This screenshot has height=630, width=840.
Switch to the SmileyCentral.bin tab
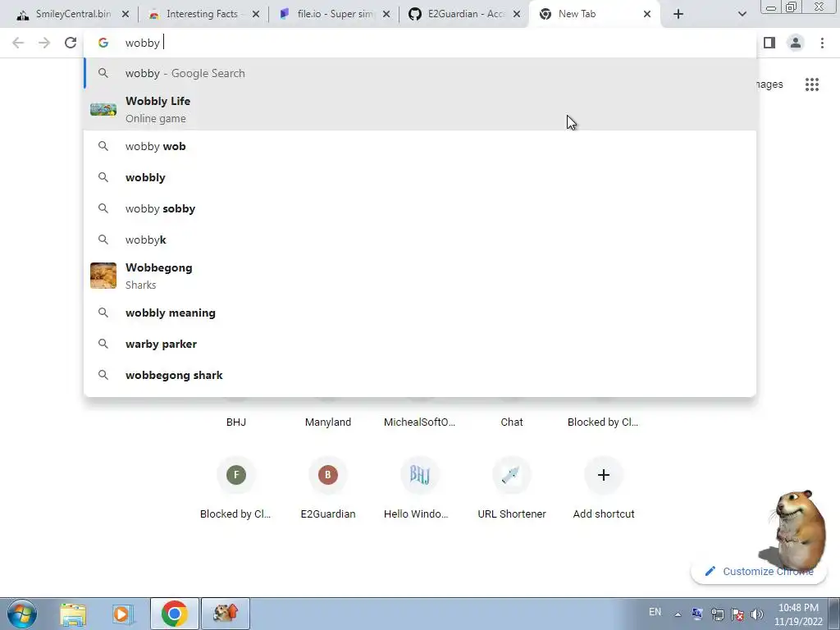click(72, 15)
